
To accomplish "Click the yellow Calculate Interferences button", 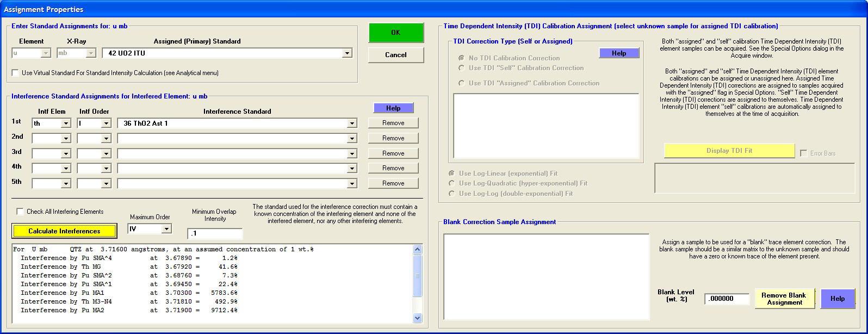I will click(x=64, y=231).
